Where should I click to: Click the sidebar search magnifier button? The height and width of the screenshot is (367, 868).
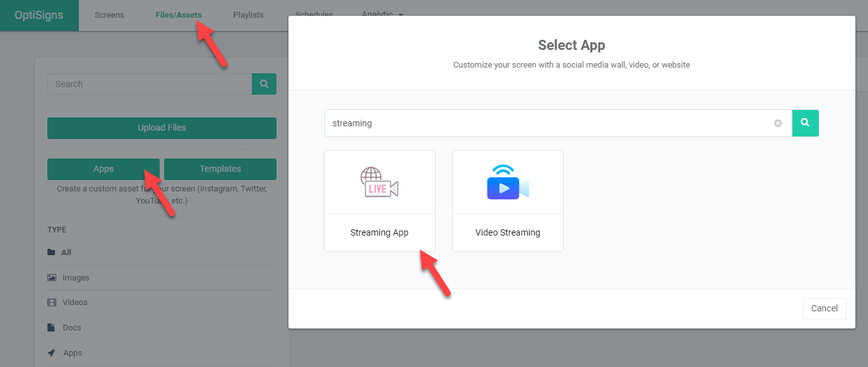(x=264, y=84)
